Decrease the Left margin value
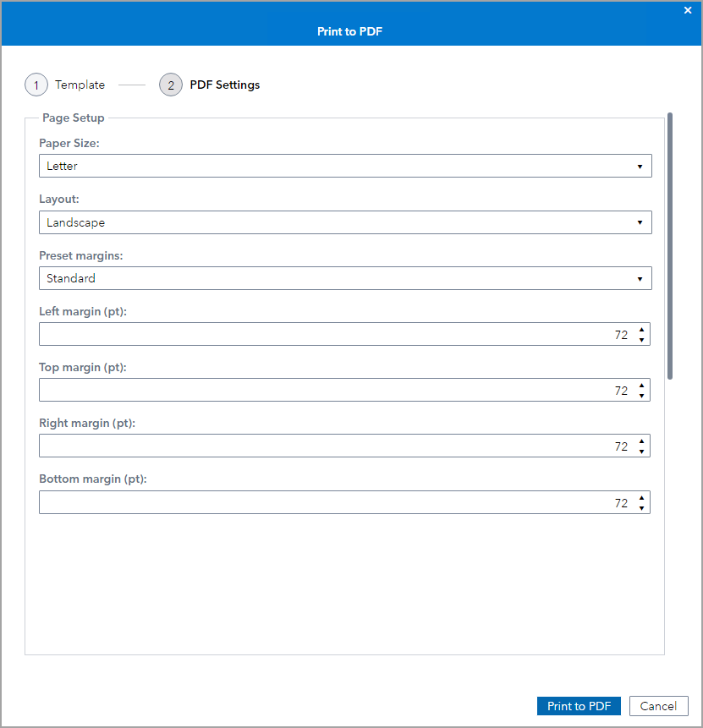Screen dimensions: 703x728 [x=642, y=340]
